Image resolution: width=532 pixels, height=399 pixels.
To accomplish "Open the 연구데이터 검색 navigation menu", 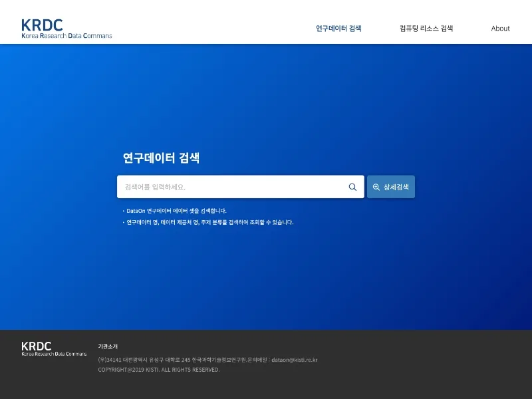I will point(338,29).
